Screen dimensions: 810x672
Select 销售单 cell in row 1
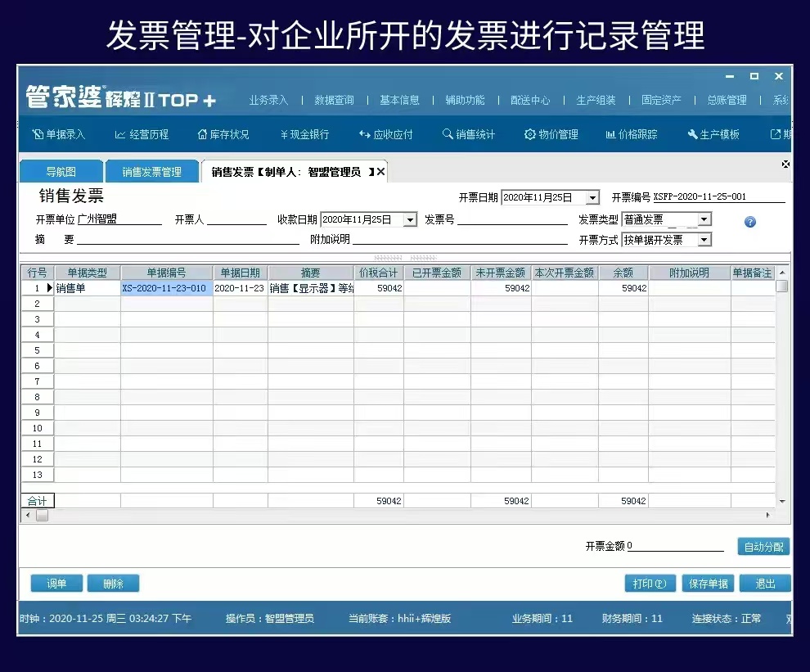pos(88,288)
